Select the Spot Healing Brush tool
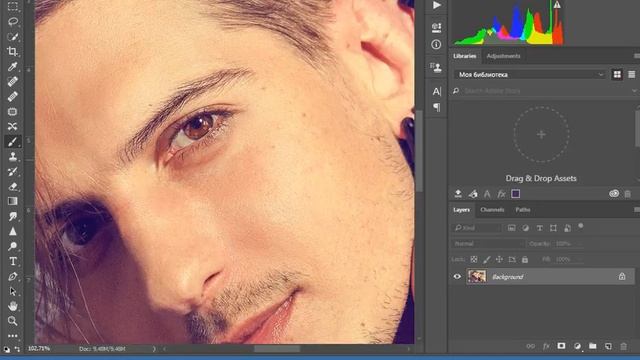Screen dimensions: 640x360 [13, 81]
